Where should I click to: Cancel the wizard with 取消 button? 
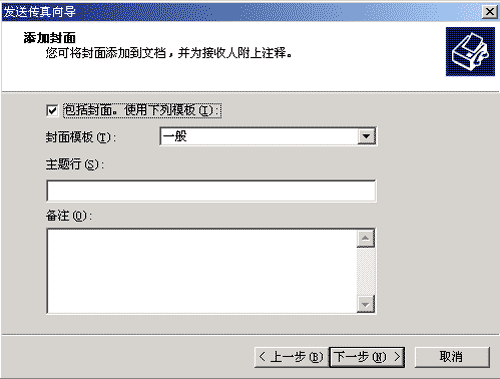(x=452, y=357)
